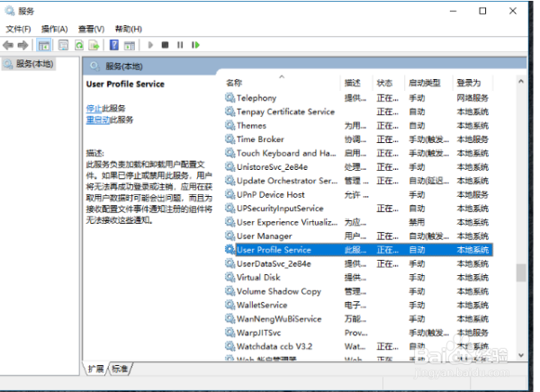Click the gear icon beside Virtual Disk
The image size is (540, 392).
click(229, 277)
